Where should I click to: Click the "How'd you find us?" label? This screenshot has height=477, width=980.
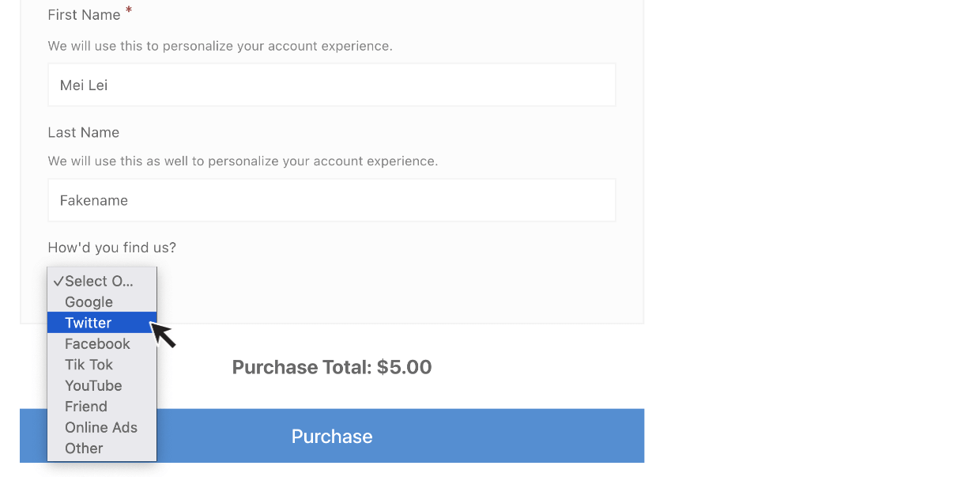pos(112,248)
